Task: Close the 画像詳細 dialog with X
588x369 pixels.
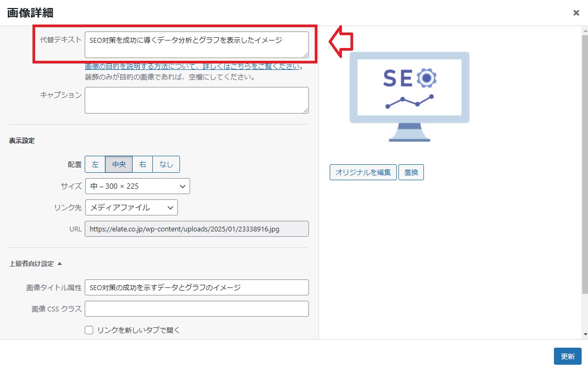Action: 576,13
